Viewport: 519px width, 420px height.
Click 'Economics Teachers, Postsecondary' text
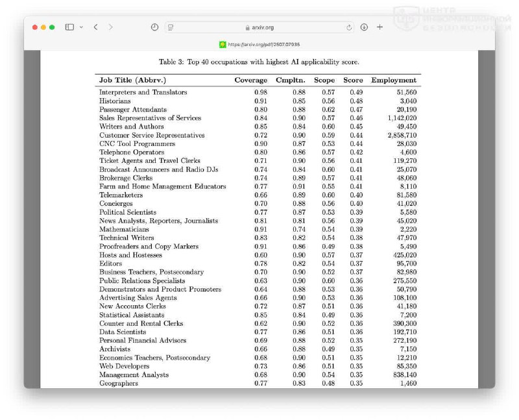point(154,358)
